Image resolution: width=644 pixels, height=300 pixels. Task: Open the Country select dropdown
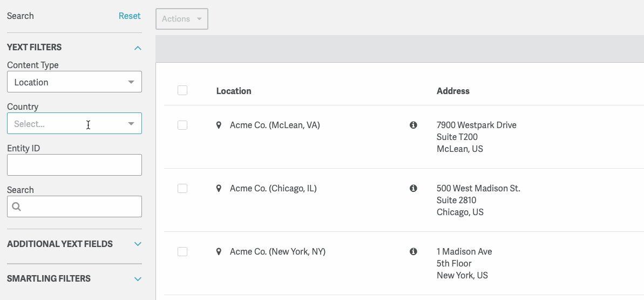coord(74,124)
